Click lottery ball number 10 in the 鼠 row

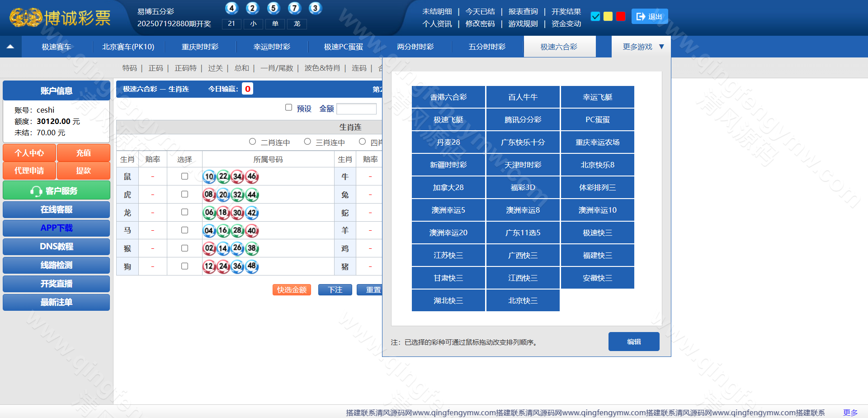click(209, 176)
